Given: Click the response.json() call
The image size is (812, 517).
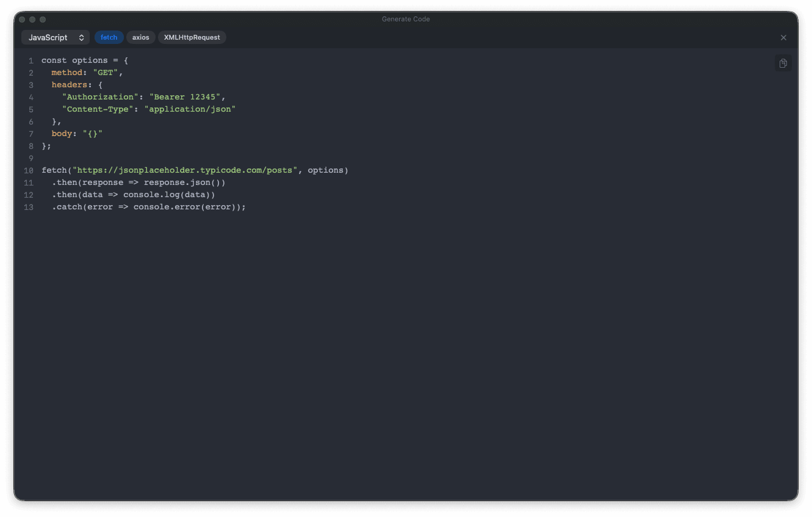Looking at the screenshot, I should pos(182,183).
